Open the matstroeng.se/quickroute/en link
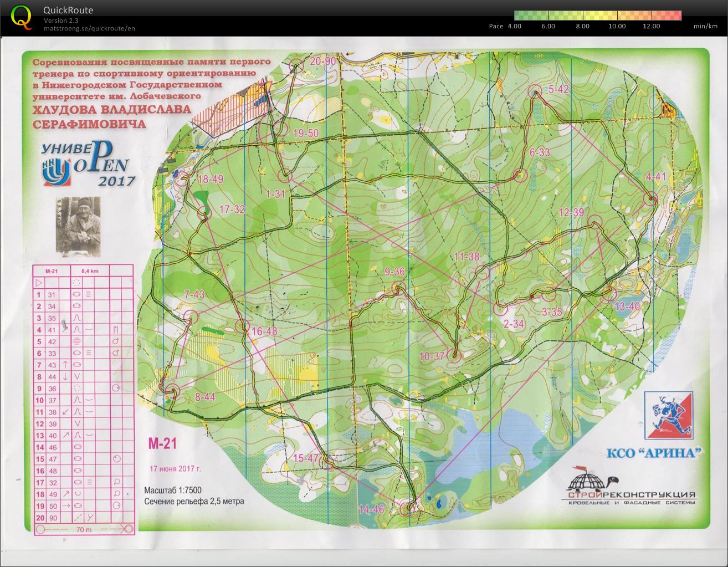The height and width of the screenshot is (567, 728). (90, 28)
